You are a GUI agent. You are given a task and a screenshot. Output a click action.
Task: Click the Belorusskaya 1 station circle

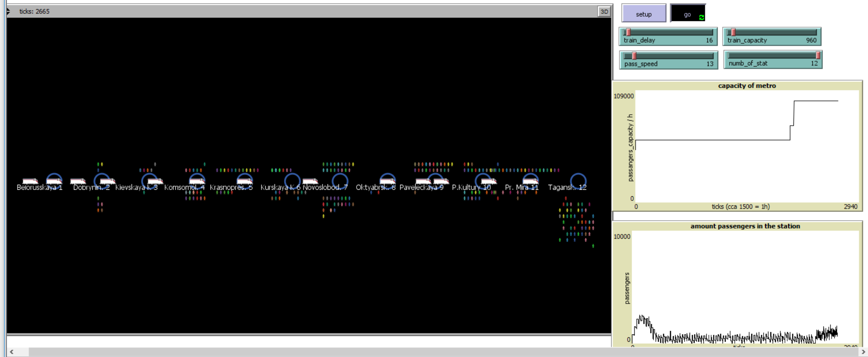pos(54,181)
